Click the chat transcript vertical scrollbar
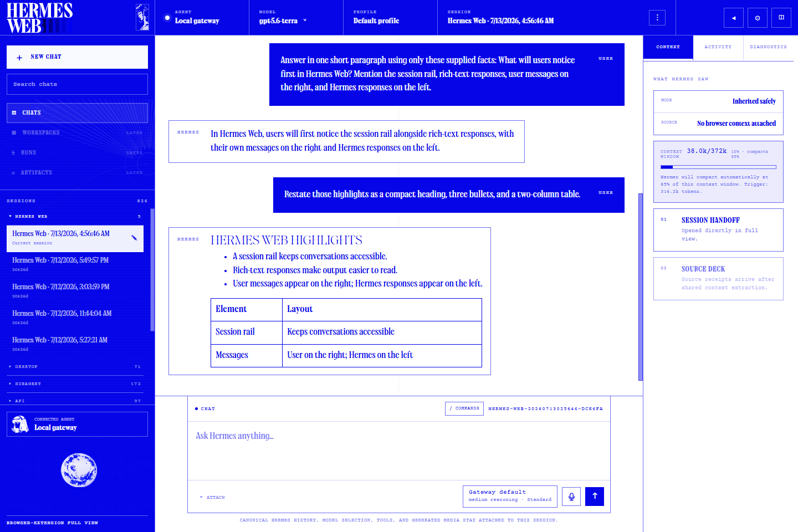This screenshot has width=798, height=532. pyautogui.click(x=641, y=287)
